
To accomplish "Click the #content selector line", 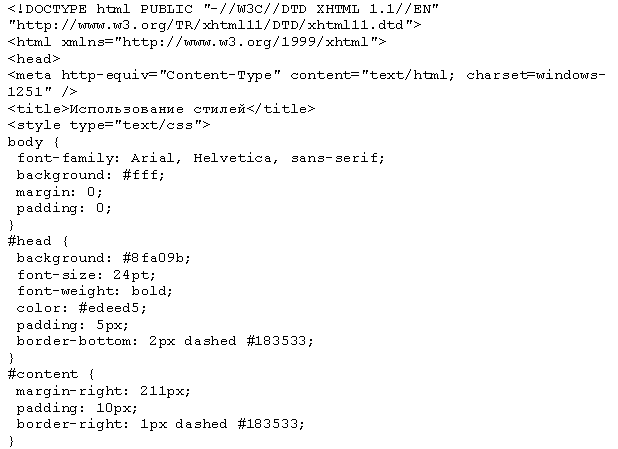I will point(51,374).
